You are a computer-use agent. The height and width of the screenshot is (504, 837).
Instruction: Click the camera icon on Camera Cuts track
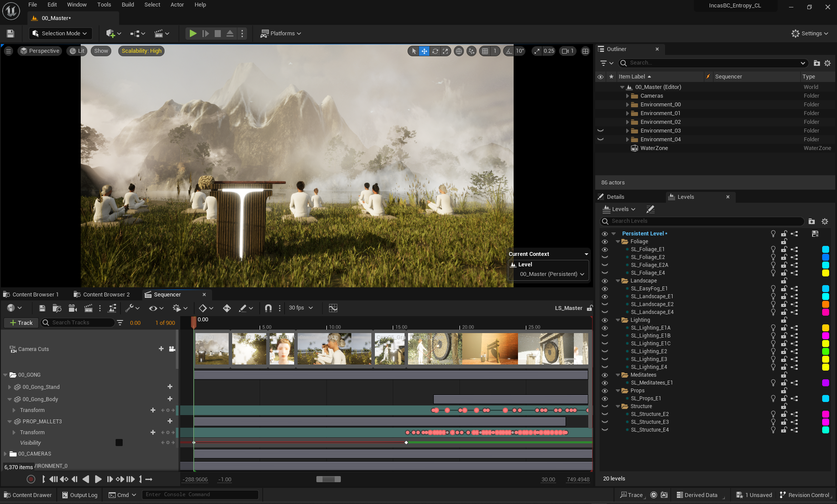(x=172, y=349)
